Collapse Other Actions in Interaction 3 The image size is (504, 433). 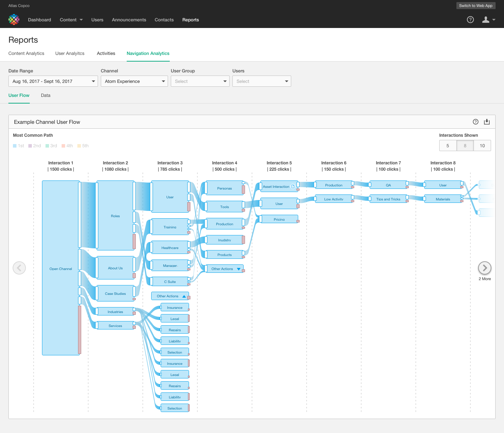[184, 296]
